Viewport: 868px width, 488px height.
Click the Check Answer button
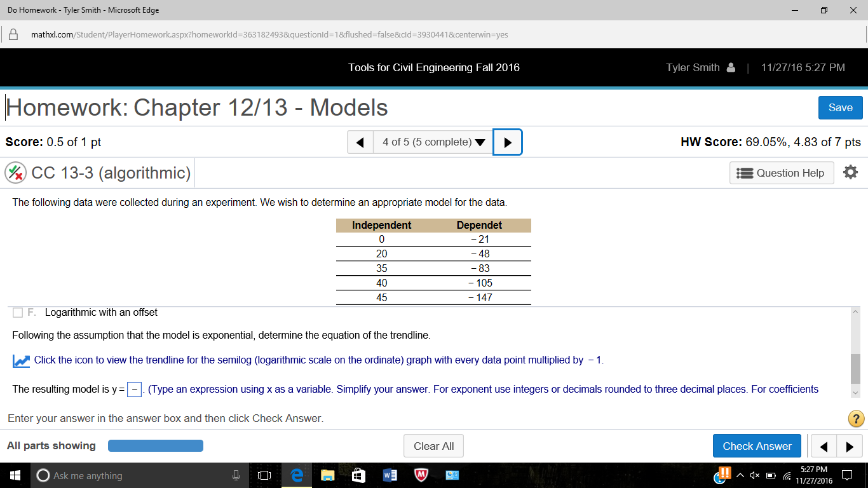(x=757, y=445)
